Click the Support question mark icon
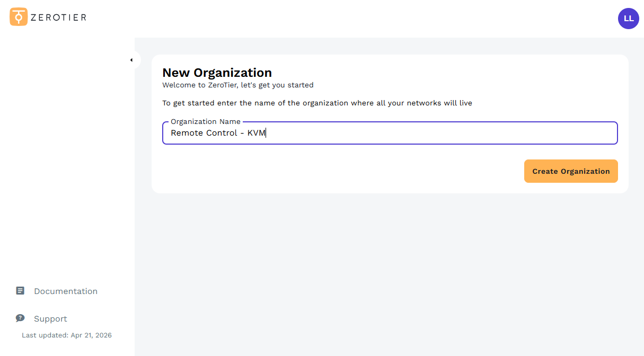Image resolution: width=644 pixels, height=356 pixels. (x=20, y=318)
